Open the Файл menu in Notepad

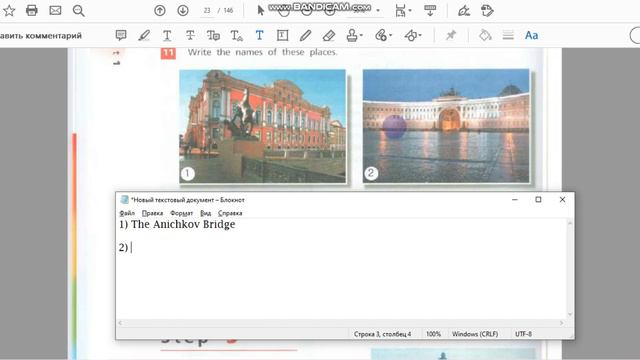tap(127, 213)
